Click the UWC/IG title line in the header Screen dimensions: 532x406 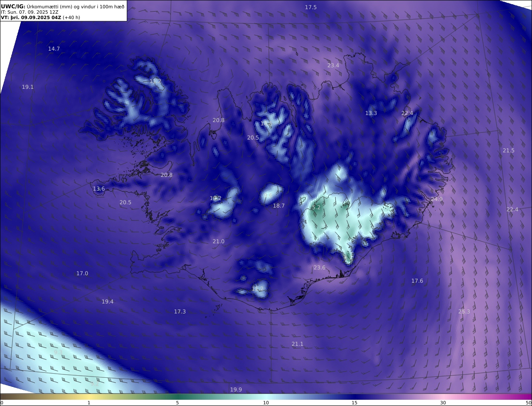pyautogui.click(x=63, y=6)
